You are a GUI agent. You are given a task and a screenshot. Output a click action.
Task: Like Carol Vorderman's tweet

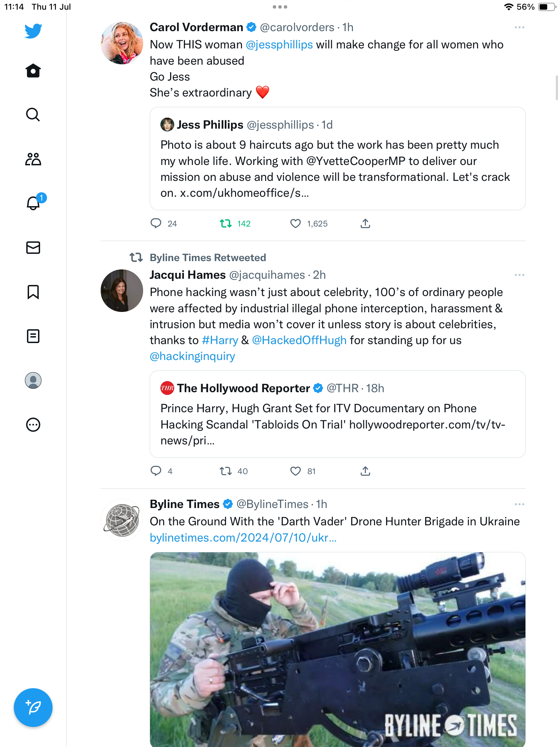tap(296, 224)
